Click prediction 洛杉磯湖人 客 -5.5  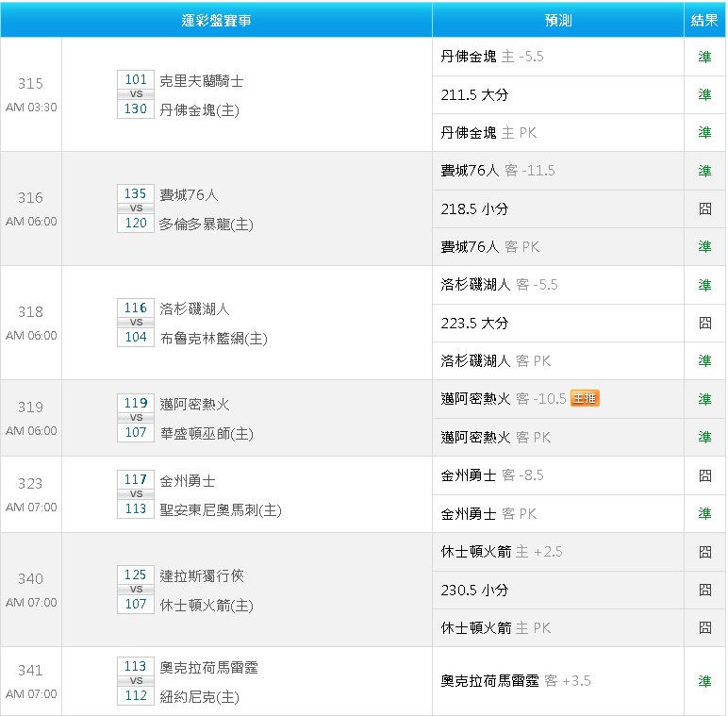point(499,285)
